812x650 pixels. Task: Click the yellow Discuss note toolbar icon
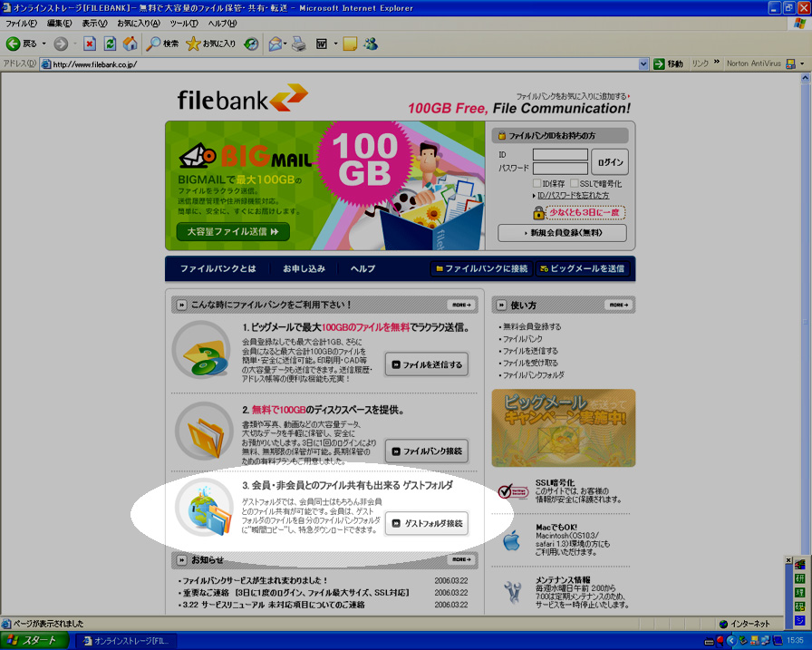pyautogui.click(x=350, y=44)
